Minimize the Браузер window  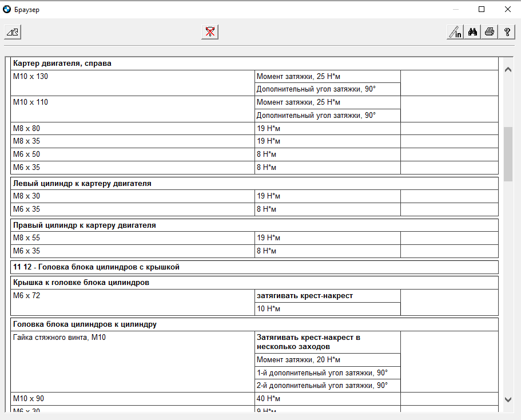click(456, 9)
